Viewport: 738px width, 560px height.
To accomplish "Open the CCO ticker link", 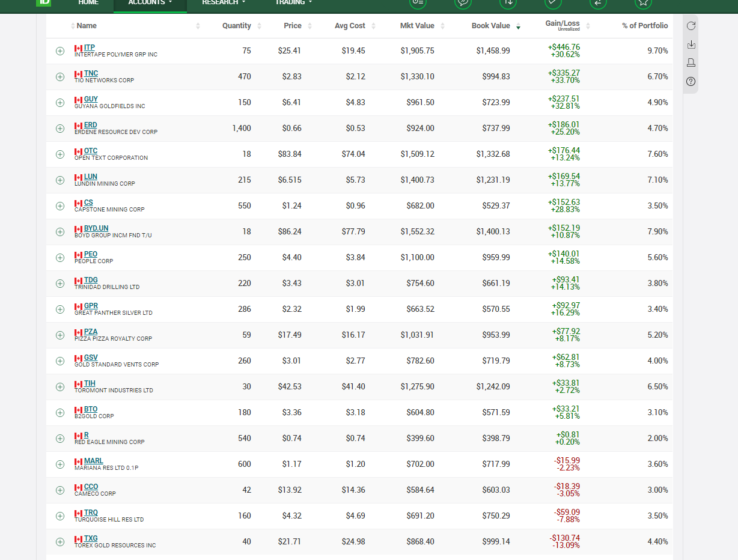I will pyautogui.click(x=91, y=487).
